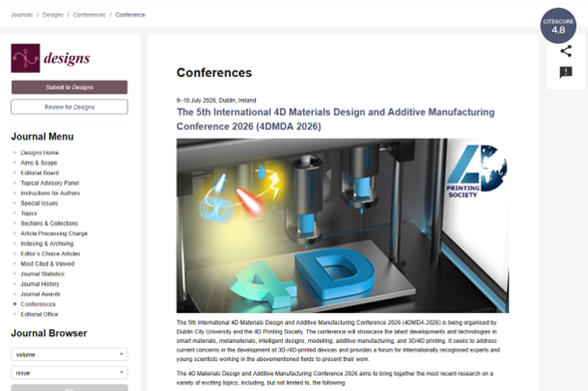
Task: Open the issue dropdown
Action: click(x=70, y=373)
